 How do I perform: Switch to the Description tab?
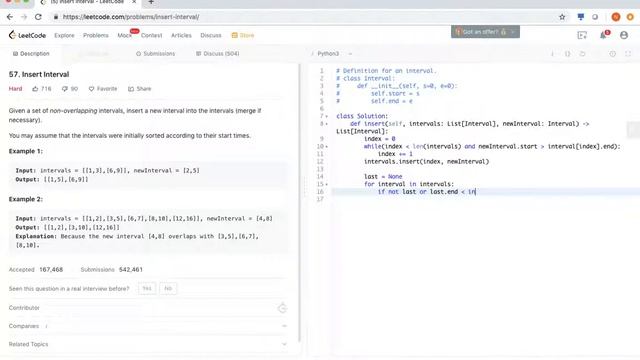point(31,53)
